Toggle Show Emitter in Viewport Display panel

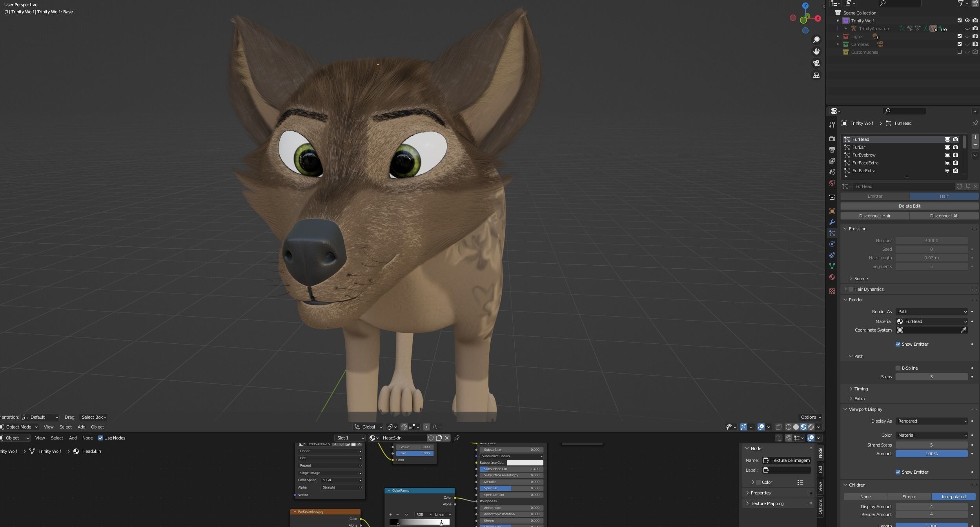tap(898, 472)
